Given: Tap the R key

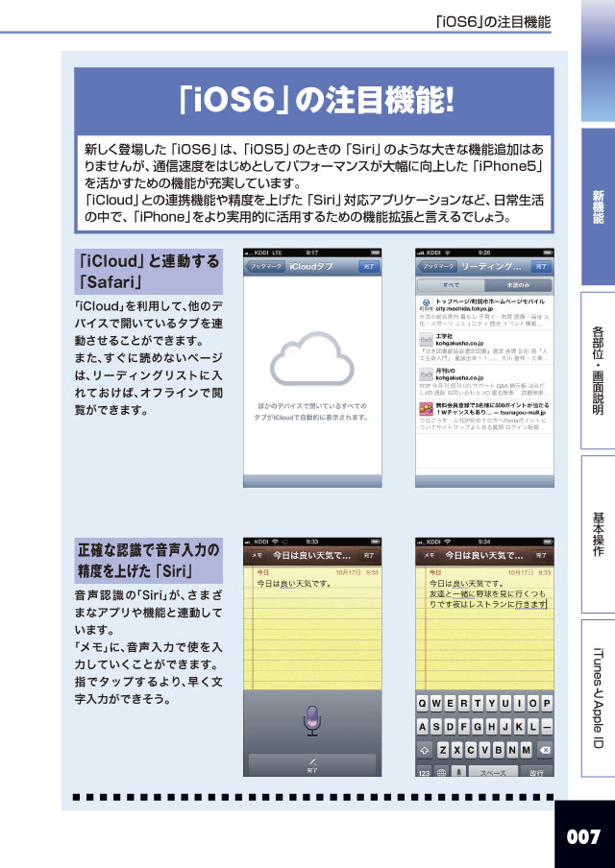Looking at the screenshot, I should (464, 704).
